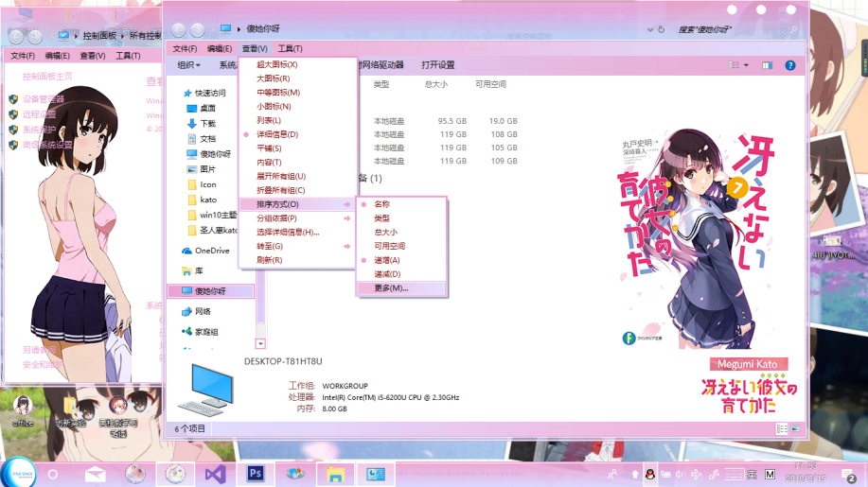
Task: Open 查看(V) menu in Control Panel window
Action: tap(93, 56)
